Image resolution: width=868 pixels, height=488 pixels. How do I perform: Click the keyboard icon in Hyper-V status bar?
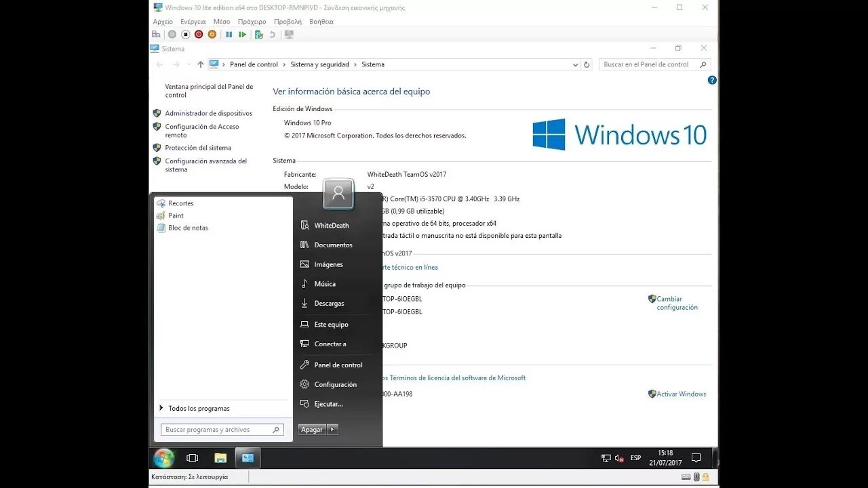[x=686, y=477]
